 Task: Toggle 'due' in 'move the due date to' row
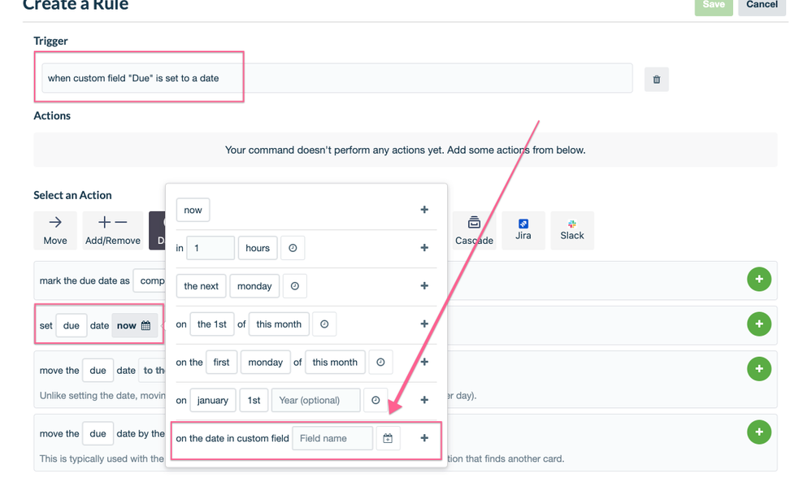point(98,371)
